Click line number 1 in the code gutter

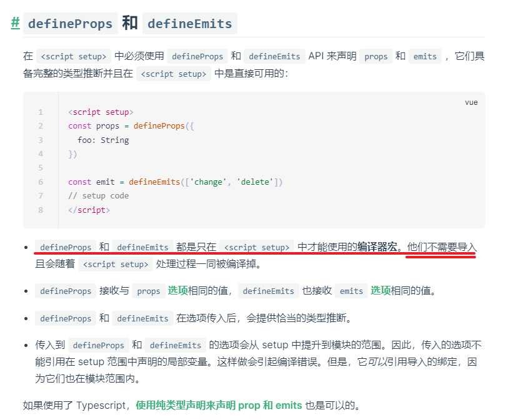[x=41, y=112]
